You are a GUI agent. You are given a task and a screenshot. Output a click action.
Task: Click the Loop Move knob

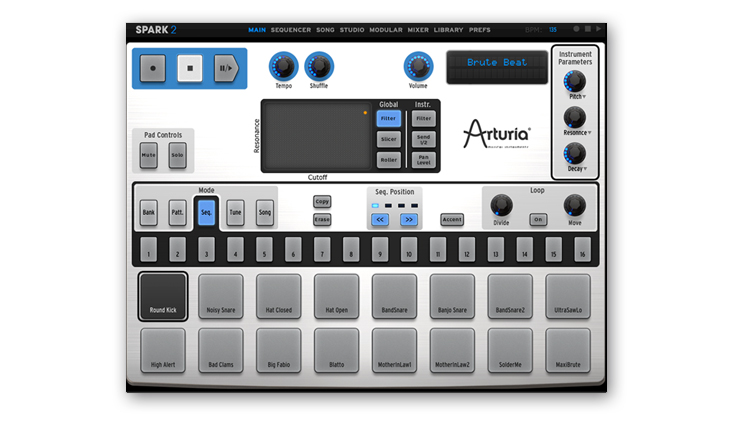[574, 206]
